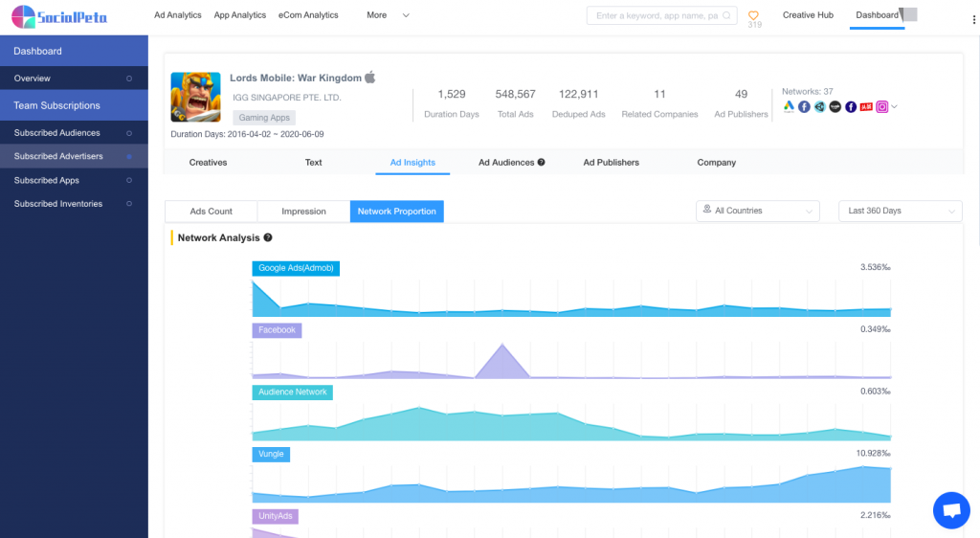Click the user avatar next to Dashboard
This screenshot has height=538, width=980.
908,14
